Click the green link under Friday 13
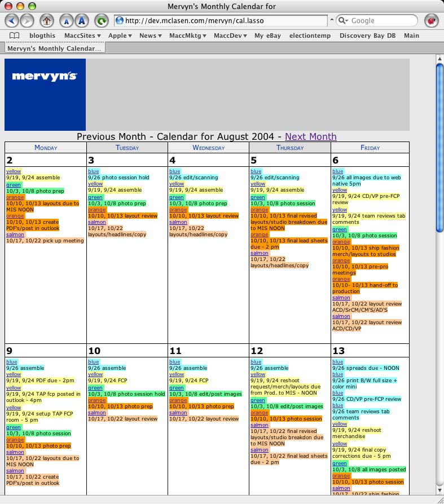 pyautogui.click(x=340, y=463)
